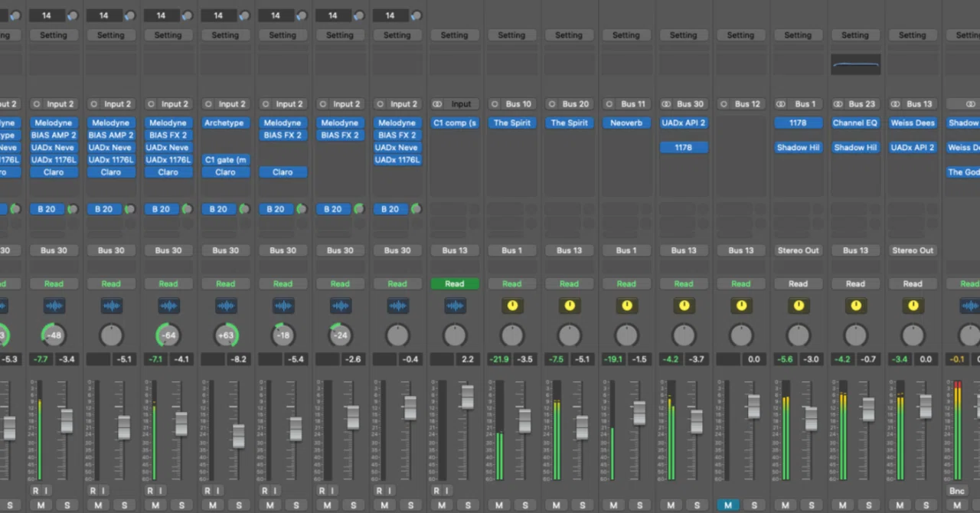Image resolution: width=980 pixels, height=513 pixels.
Task: Open the Bus 1 output slot on the Neoverb strip
Action: [626, 250]
